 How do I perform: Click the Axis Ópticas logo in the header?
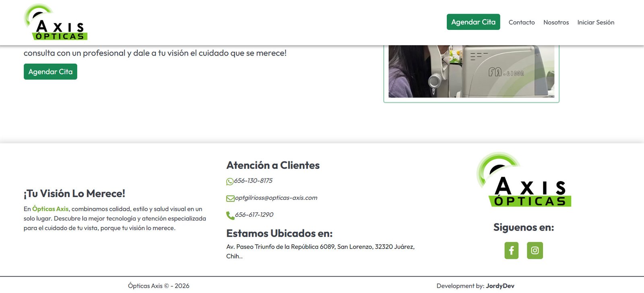56,23
